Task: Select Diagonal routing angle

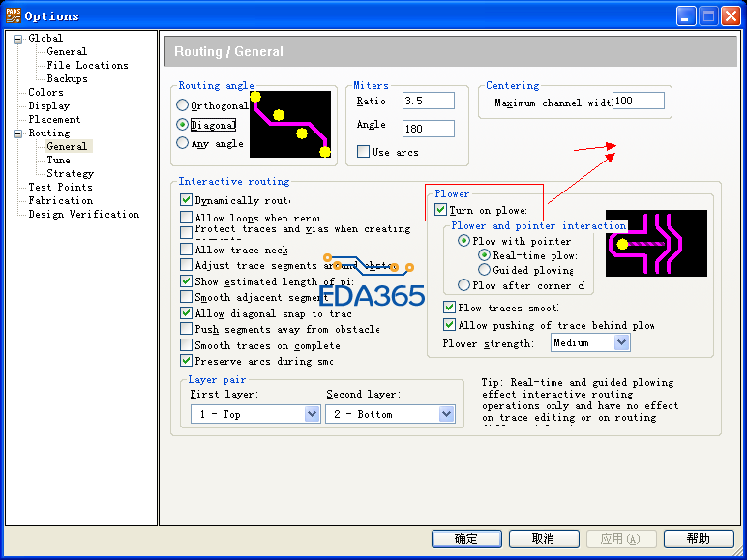Action: [183, 125]
